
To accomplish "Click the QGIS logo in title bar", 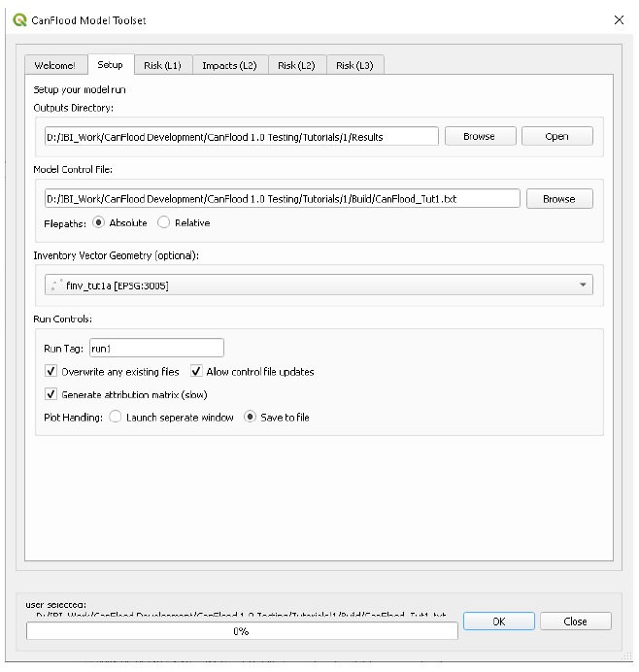I will 19,19.
